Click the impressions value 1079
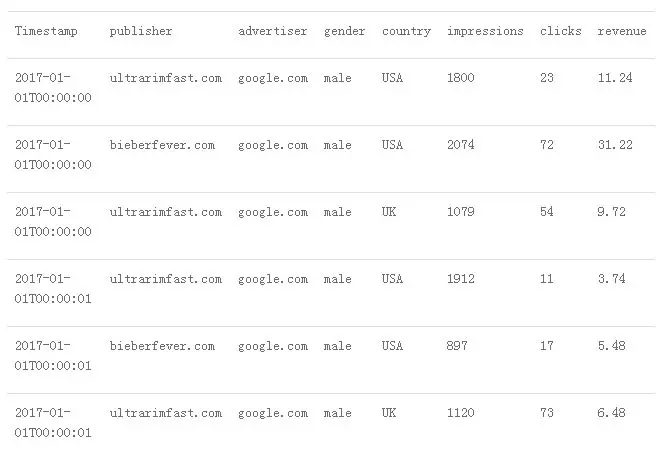The height and width of the screenshot is (453, 666). (460, 212)
